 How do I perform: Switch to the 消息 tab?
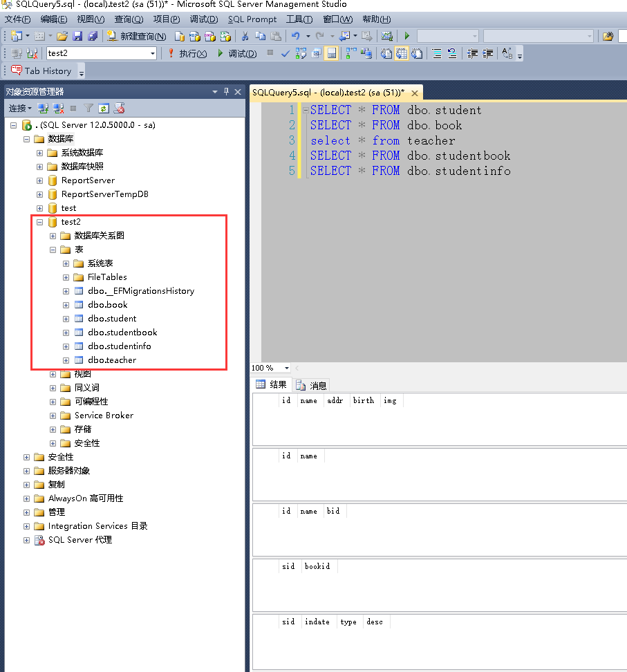click(x=312, y=386)
